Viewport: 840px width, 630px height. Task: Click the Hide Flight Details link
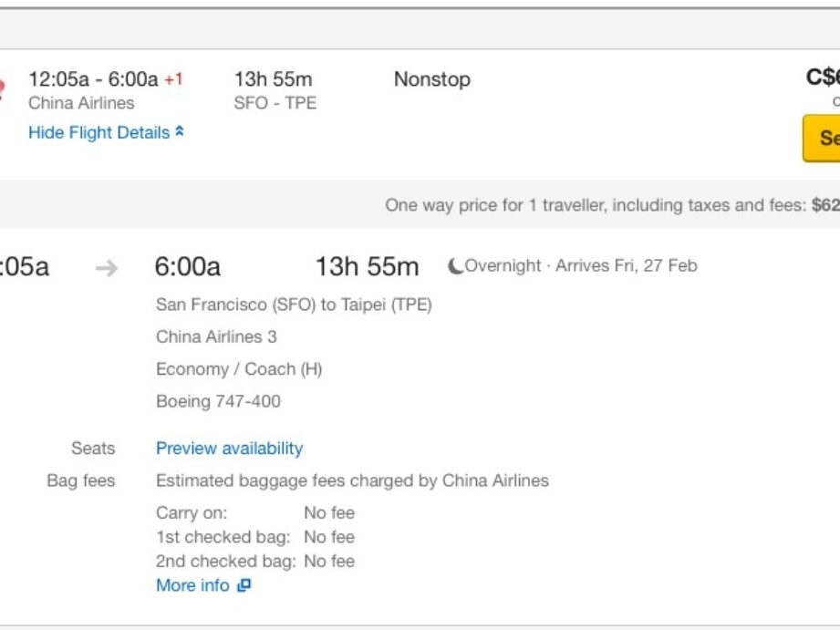click(x=99, y=133)
